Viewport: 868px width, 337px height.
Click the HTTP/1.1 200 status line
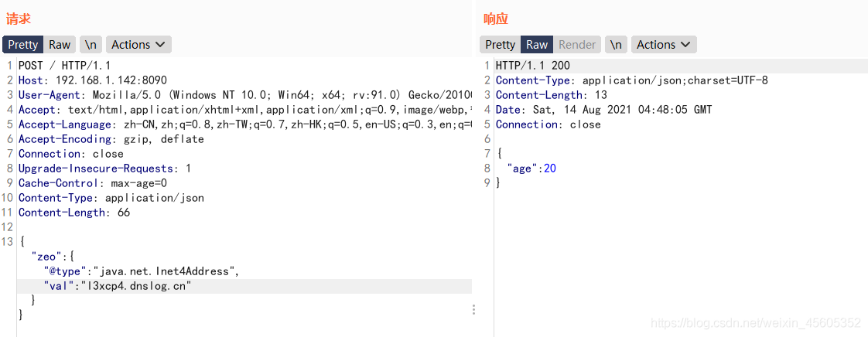(x=532, y=65)
